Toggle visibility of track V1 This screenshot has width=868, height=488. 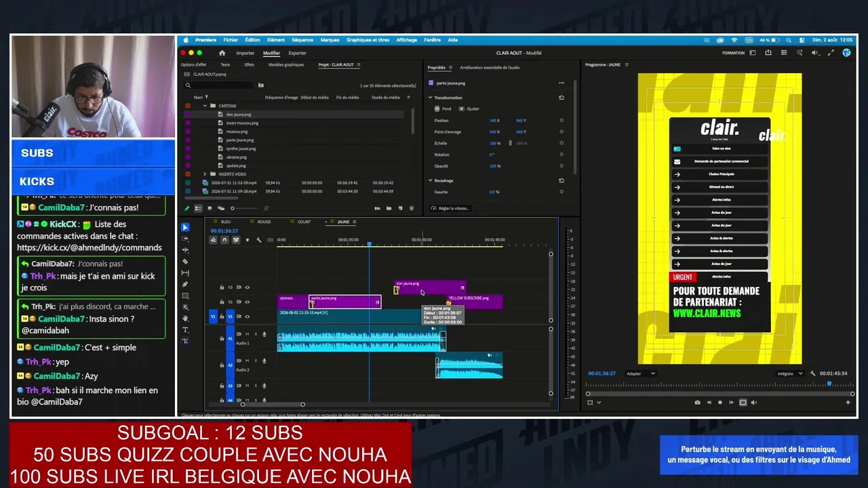pyautogui.click(x=247, y=317)
